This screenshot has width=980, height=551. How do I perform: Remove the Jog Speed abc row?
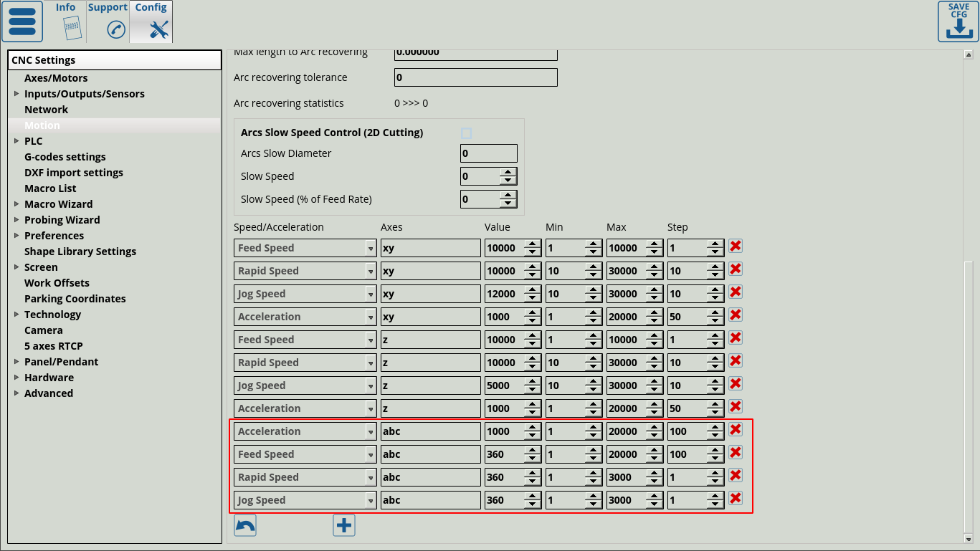click(735, 499)
